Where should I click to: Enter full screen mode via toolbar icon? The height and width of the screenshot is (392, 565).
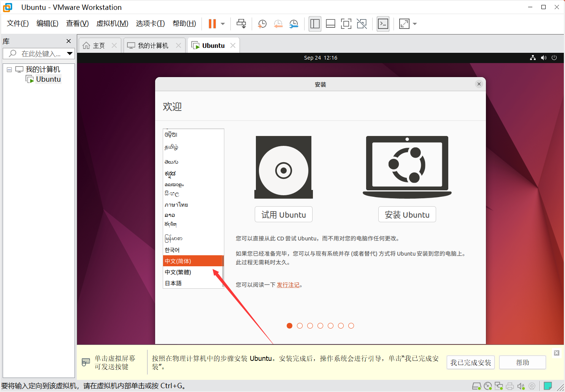point(346,24)
